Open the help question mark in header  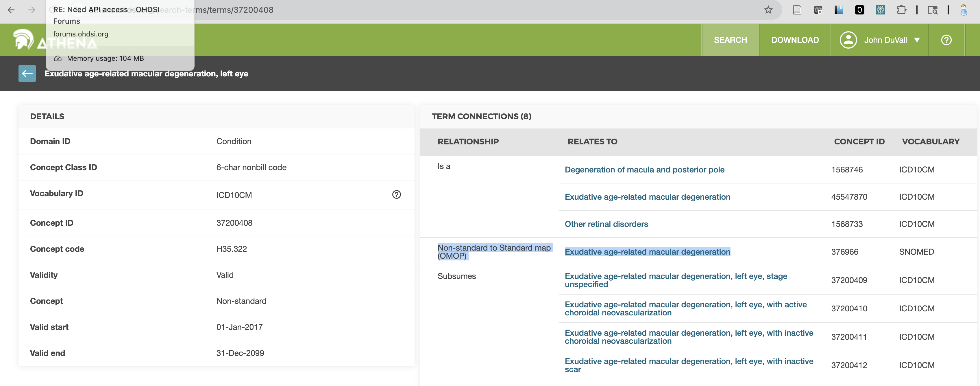pos(946,40)
